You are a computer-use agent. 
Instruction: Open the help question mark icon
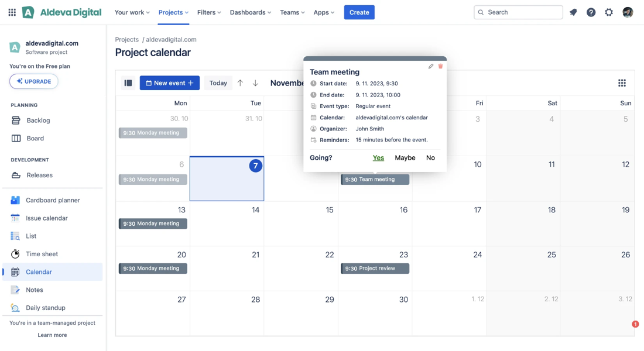tap(591, 12)
